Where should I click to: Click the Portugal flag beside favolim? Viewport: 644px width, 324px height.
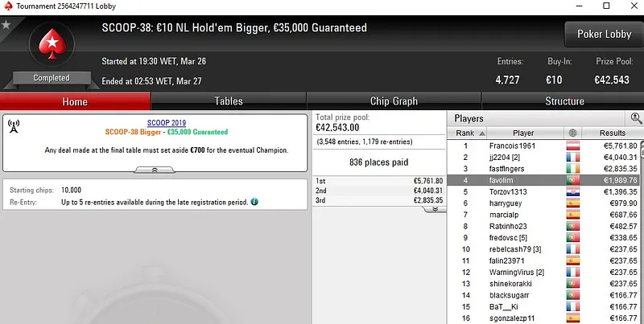click(572, 181)
